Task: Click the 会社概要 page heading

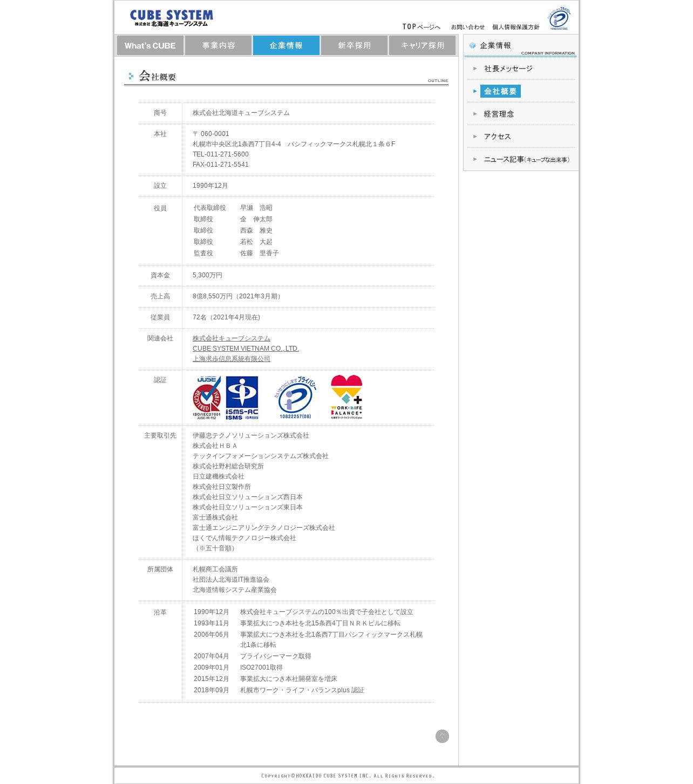Action: 158,76
